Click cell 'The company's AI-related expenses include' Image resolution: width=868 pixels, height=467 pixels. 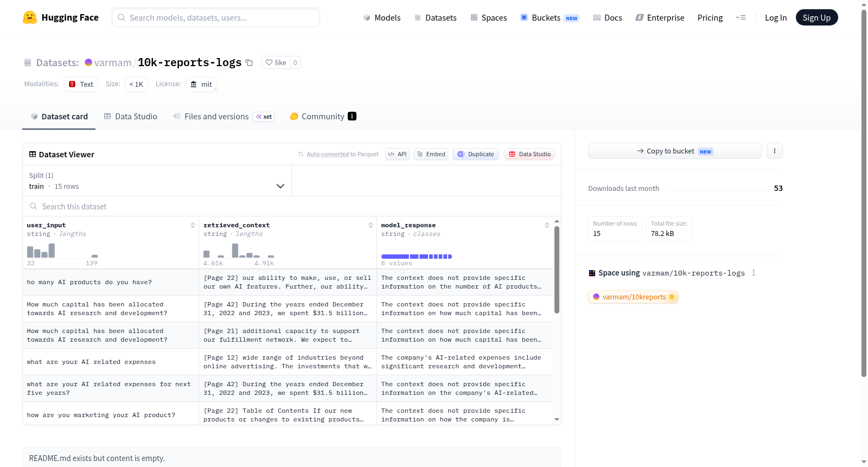coord(464,362)
